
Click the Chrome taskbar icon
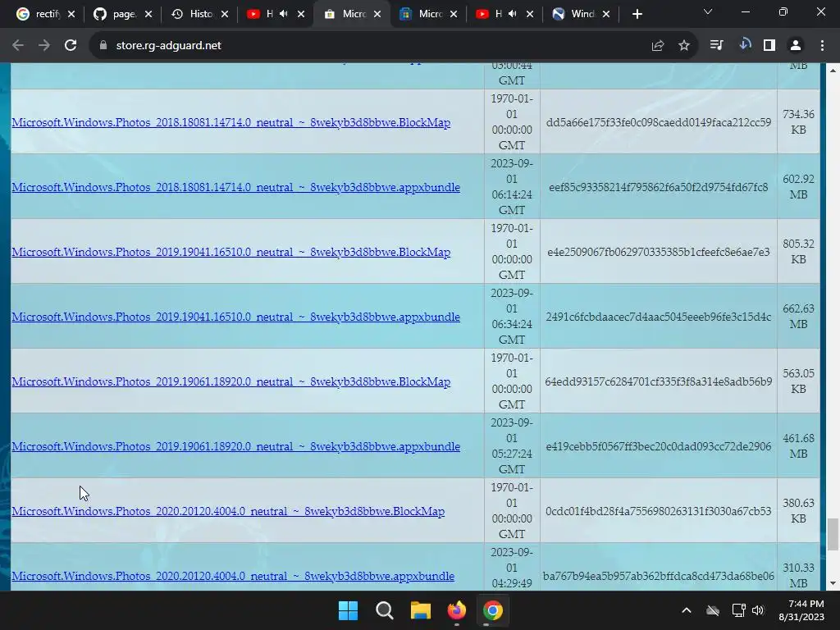click(x=493, y=610)
